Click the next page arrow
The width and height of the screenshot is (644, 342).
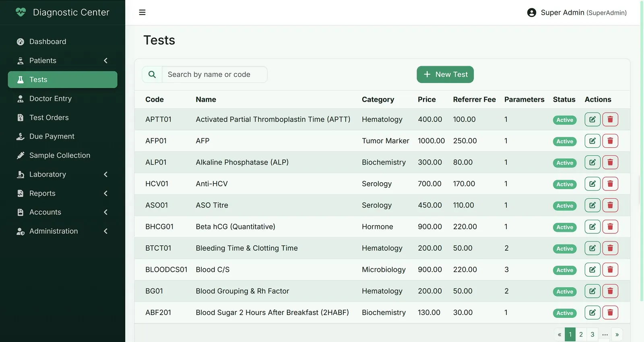coord(617,334)
